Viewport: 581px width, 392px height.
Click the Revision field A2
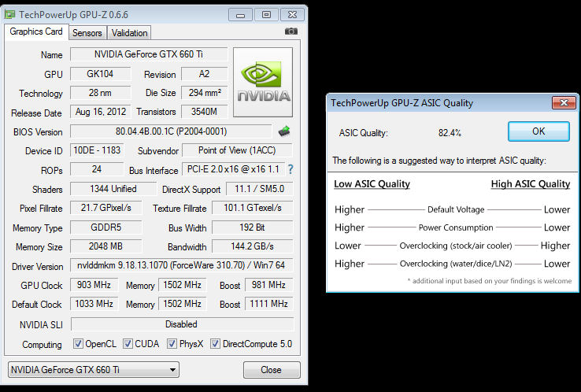point(204,74)
